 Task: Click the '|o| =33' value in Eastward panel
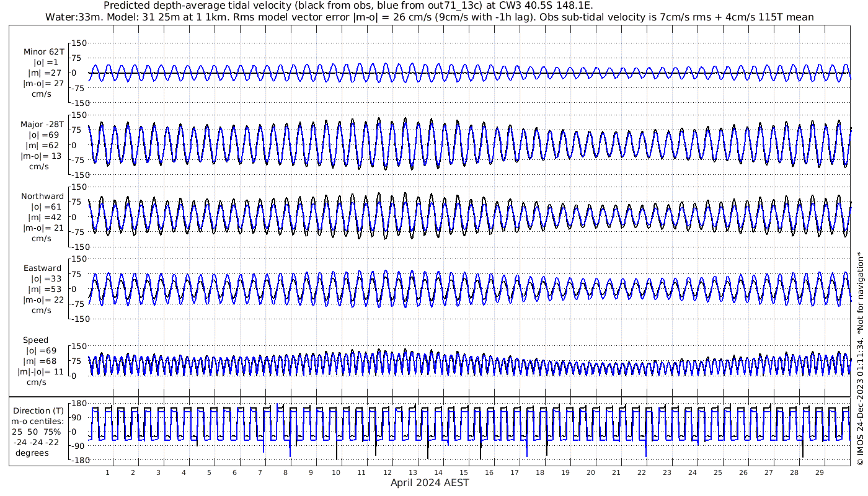(x=46, y=279)
